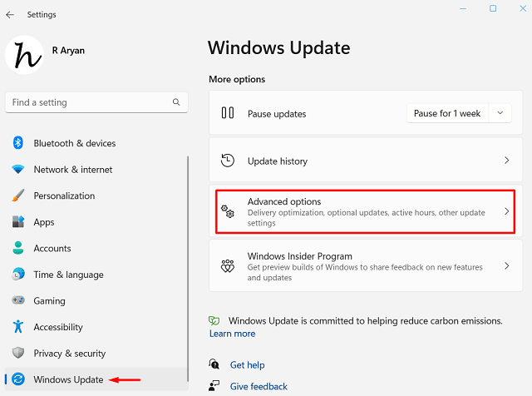Click the Personalization paintbrush icon
Viewport: 532px width, 396px height.
pyautogui.click(x=17, y=196)
